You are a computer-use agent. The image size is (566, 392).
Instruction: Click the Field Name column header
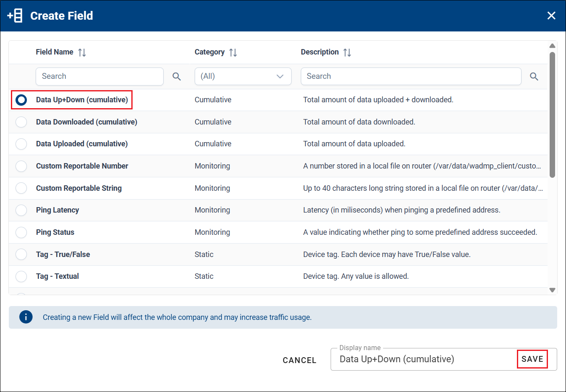pyautogui.click(x=55, y=52)
